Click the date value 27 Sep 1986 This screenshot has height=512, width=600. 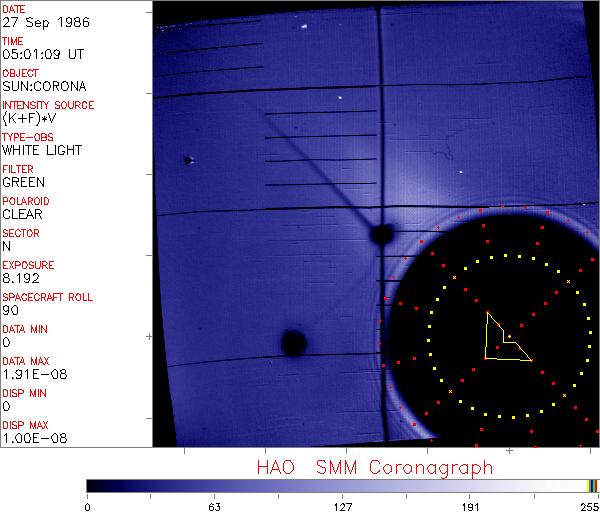[44, 23]
